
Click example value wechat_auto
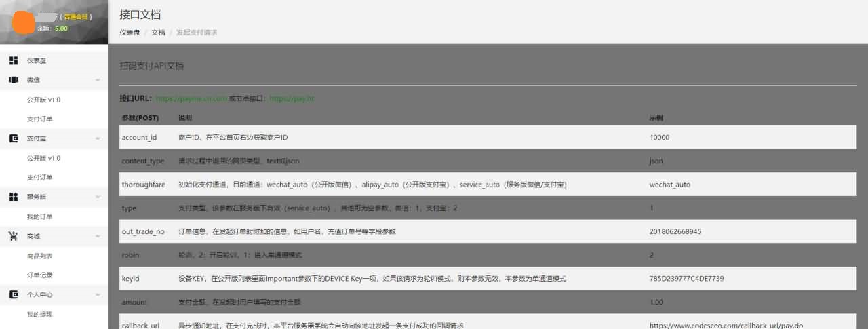[x=670, y=185]
